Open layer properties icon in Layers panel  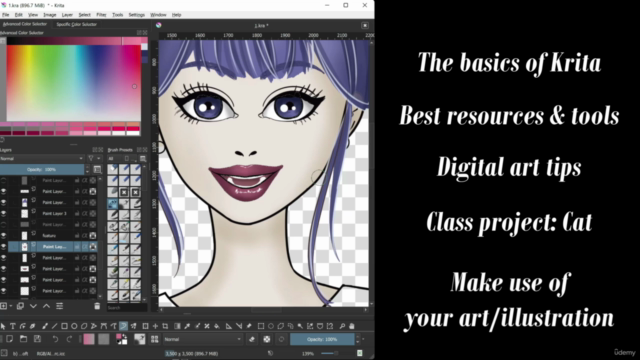point(60,306)
